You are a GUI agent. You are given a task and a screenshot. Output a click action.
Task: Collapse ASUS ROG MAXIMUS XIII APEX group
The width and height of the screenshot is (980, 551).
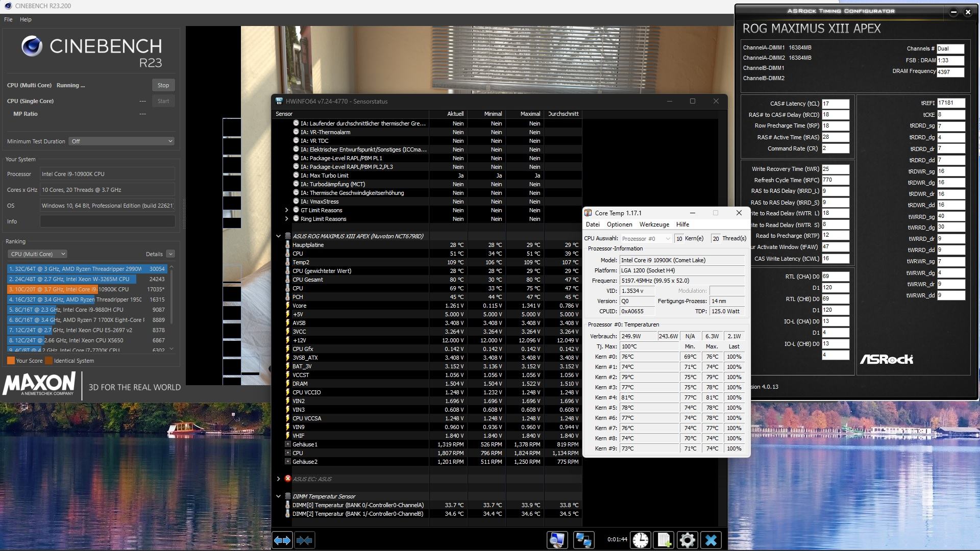(278, 236)
